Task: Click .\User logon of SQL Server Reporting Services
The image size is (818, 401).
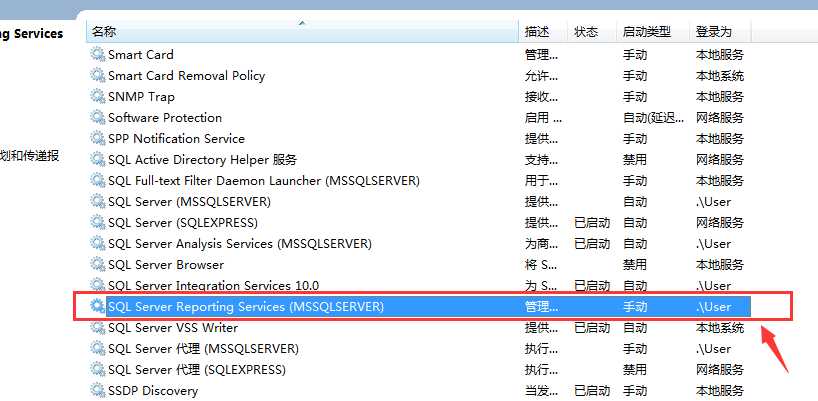Action: 713,307
